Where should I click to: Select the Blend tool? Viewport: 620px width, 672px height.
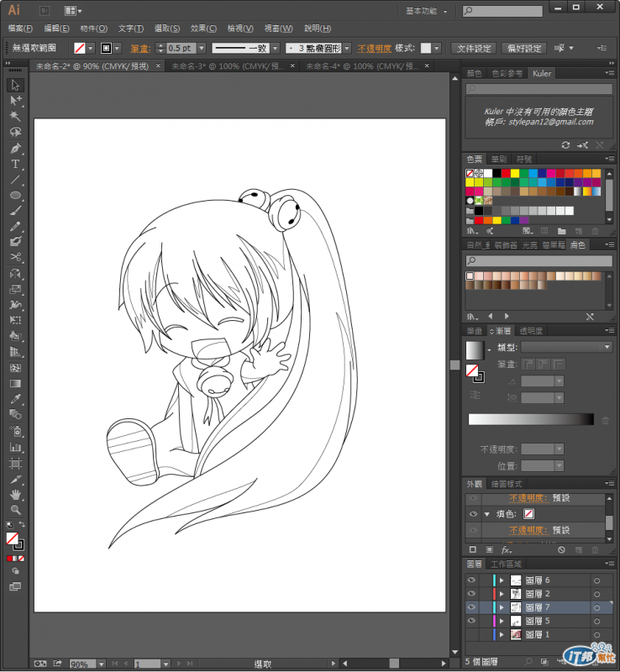15,414
